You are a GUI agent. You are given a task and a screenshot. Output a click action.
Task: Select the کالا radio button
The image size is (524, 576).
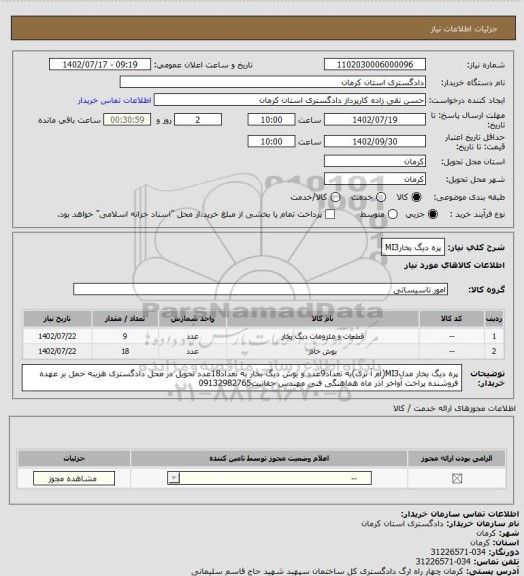point(416,197)
